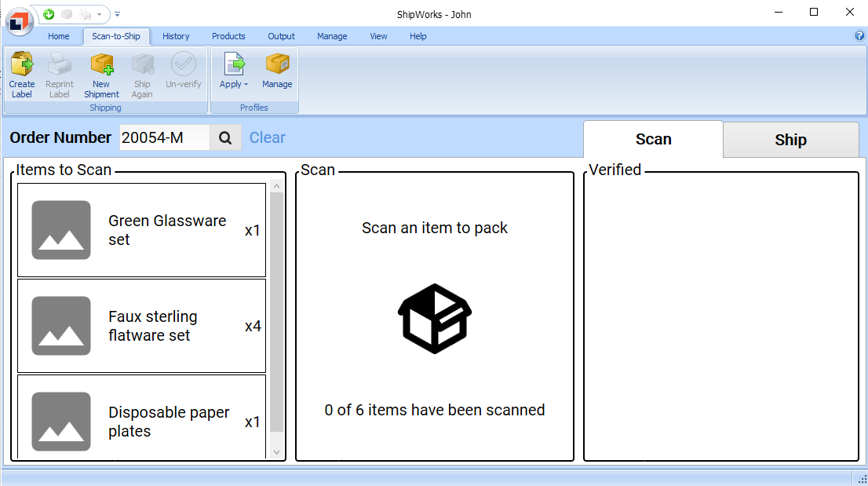Click the Un-verify checkmark icon

(183, 64)
